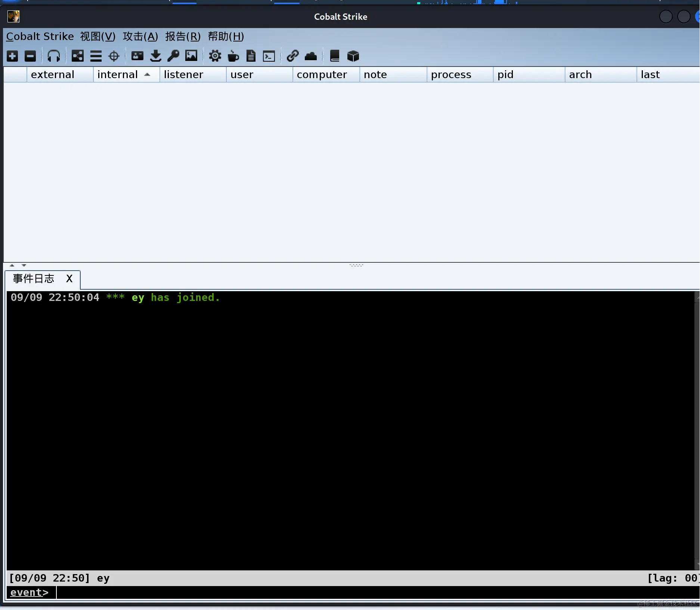Open About with the cube icon

point(353,56)
